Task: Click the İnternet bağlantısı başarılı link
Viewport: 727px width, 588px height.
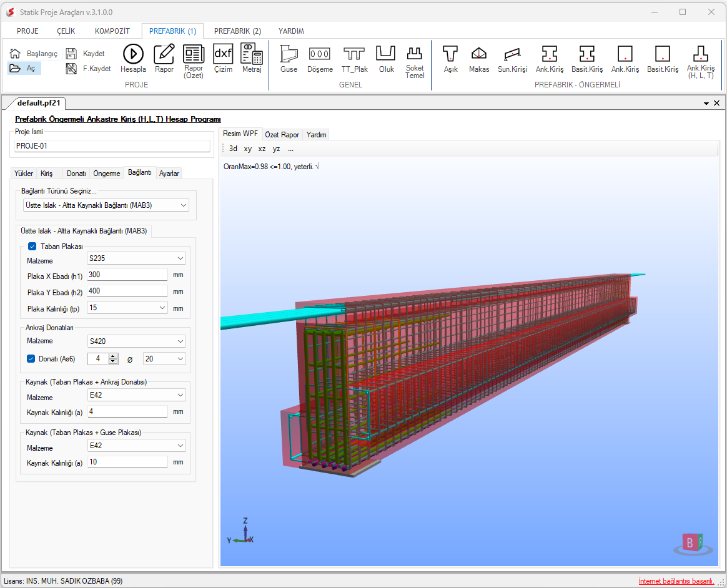Action: pyautogui.click(x=676, y=581)
